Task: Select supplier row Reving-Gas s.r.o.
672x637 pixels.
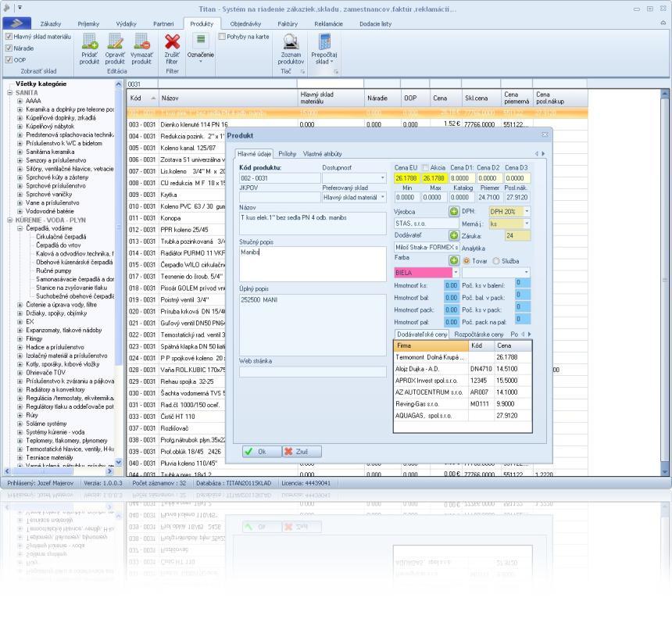Action: (463, 404)
